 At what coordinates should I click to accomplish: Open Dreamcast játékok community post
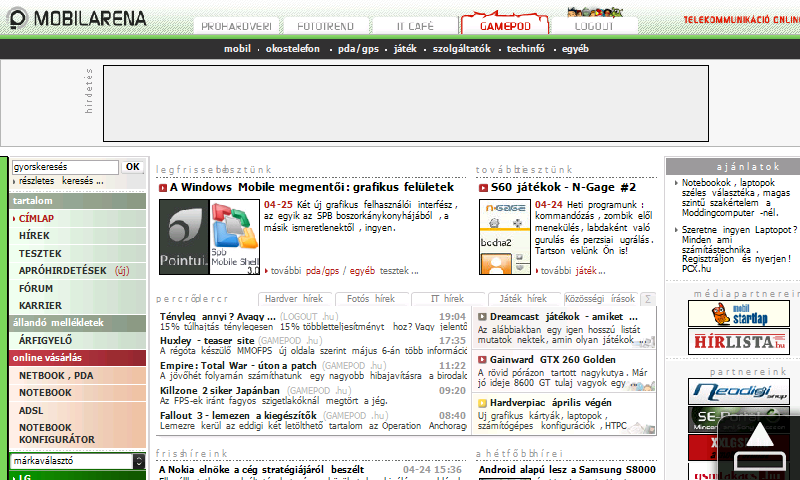click(564, 317)
